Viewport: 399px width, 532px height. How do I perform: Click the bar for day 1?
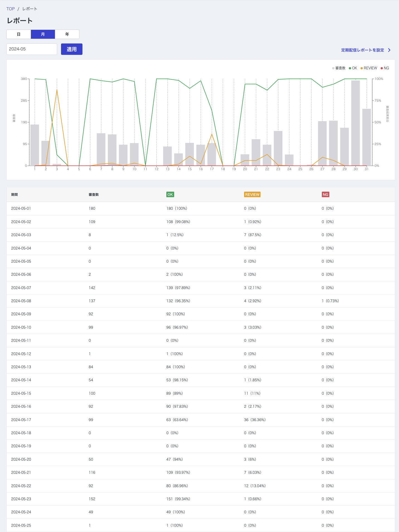35,145
